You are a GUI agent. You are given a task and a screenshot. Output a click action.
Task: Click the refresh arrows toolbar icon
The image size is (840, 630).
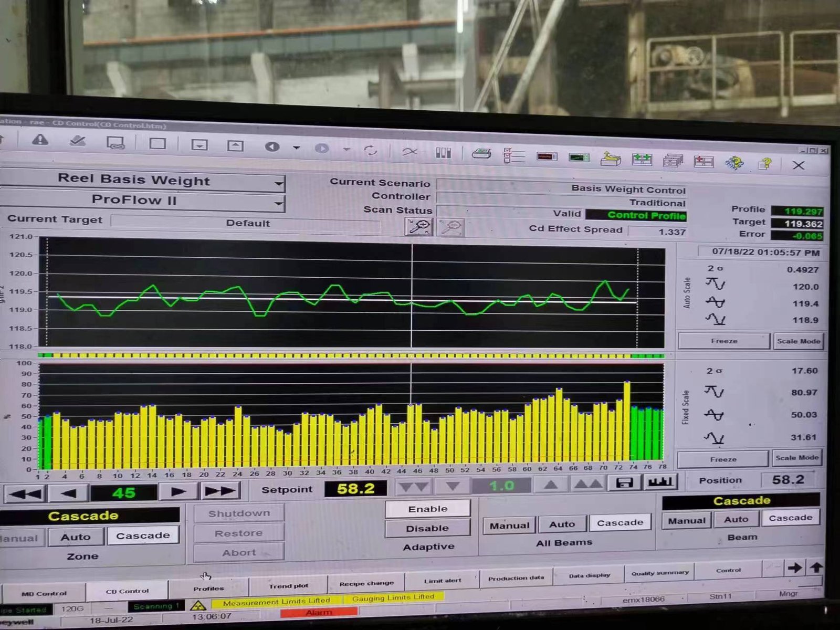370,151
